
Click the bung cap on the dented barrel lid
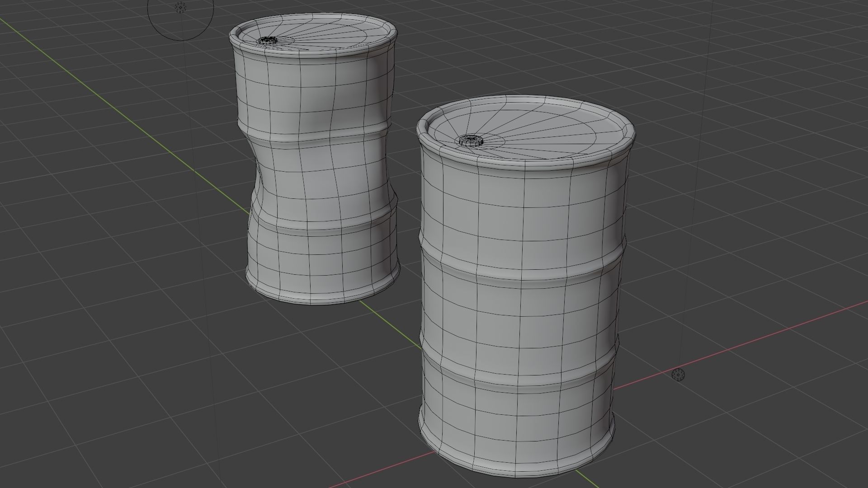[x=269, y=41]
